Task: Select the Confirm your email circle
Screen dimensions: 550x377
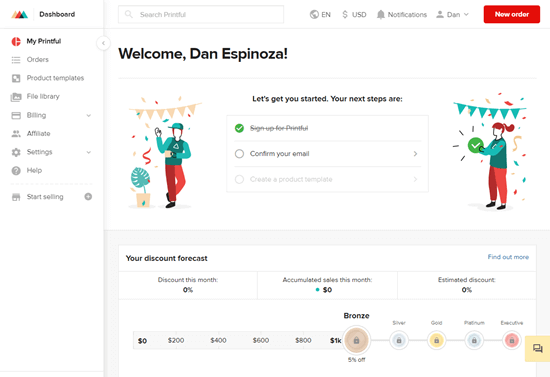Action: [239, 154]
